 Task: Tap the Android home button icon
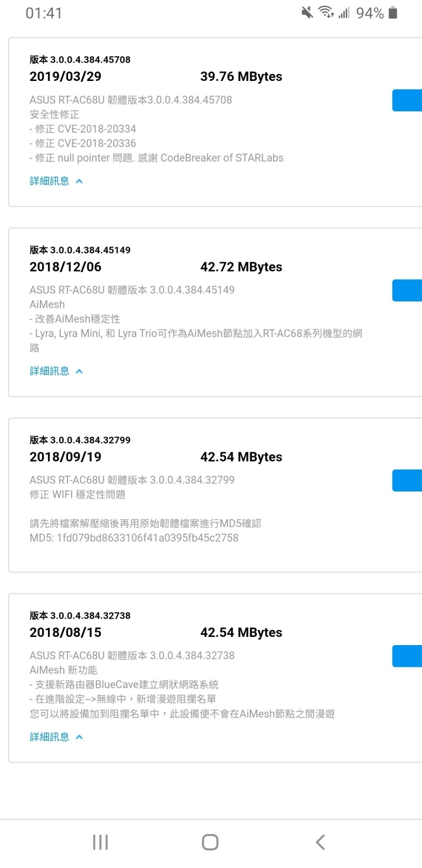click(x=210, y=842)
